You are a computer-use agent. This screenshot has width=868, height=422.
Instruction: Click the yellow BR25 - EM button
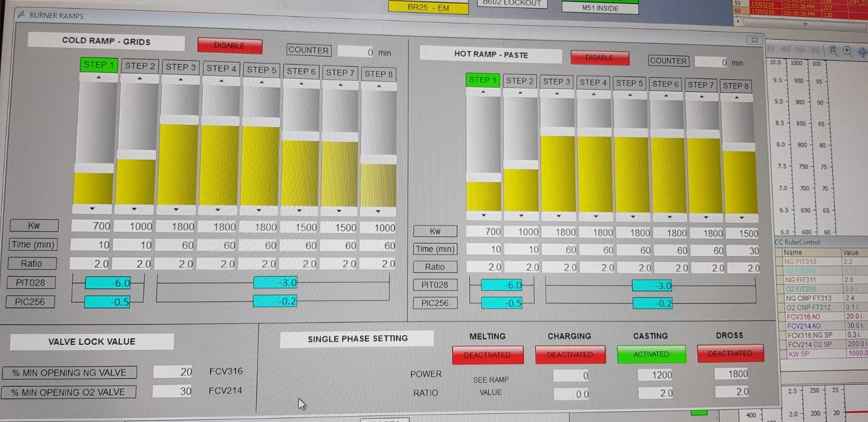pyautogui.click(x=428, y=8)
